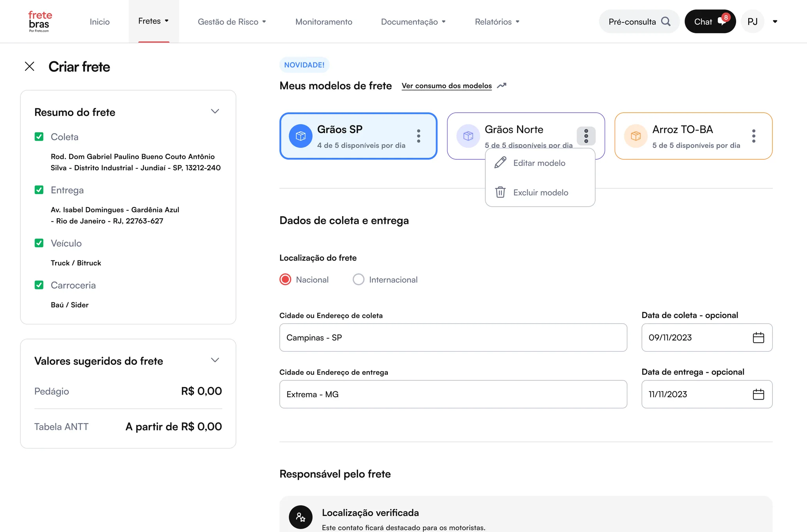Click the Truck / Bitruck vehicle text

pos(76,263)
